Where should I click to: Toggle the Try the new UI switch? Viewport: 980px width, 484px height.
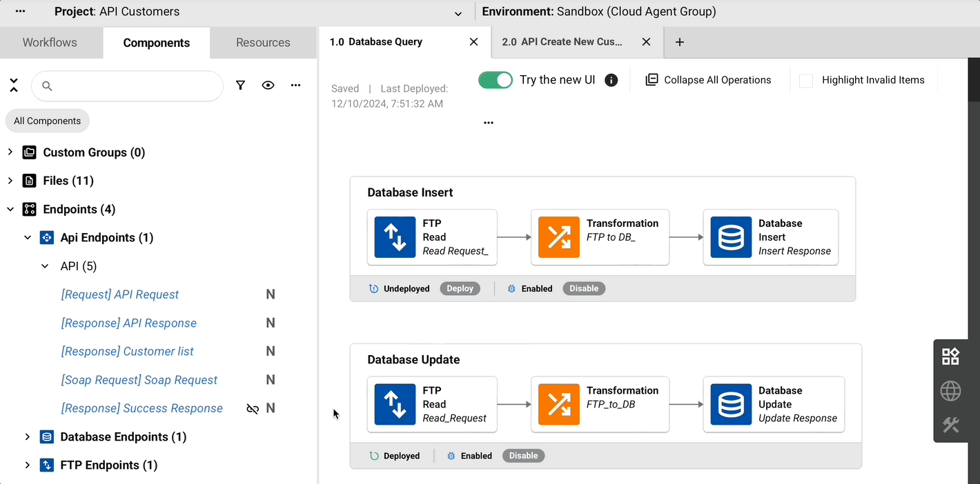tap(496, 80)
